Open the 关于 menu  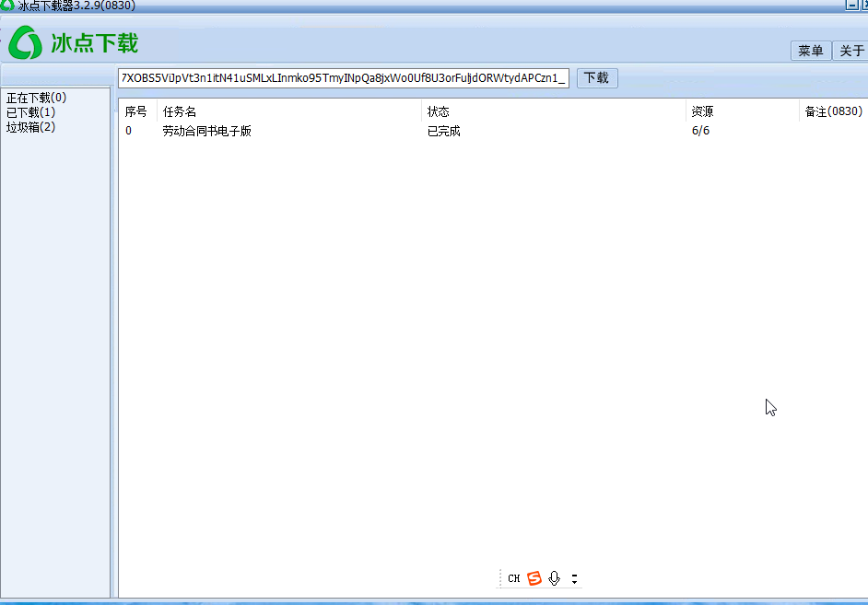click(x=851, y=51)
